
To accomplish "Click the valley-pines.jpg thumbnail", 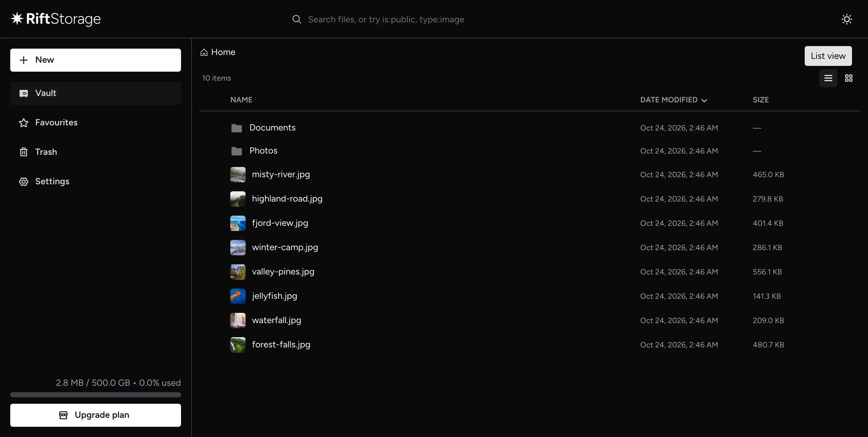I will tap(238, 272).
